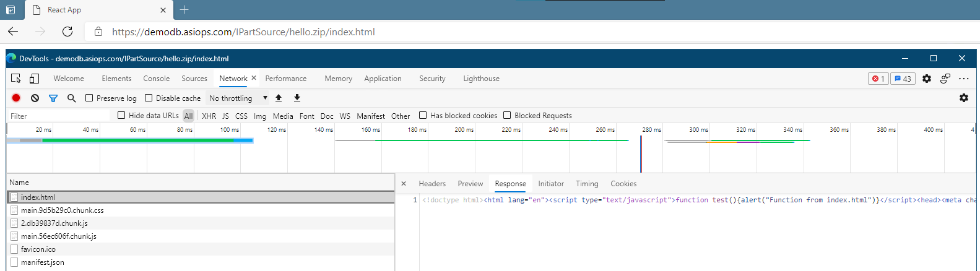Click the browser address bar URL
980x271 pixels.
tap(243, 32)
